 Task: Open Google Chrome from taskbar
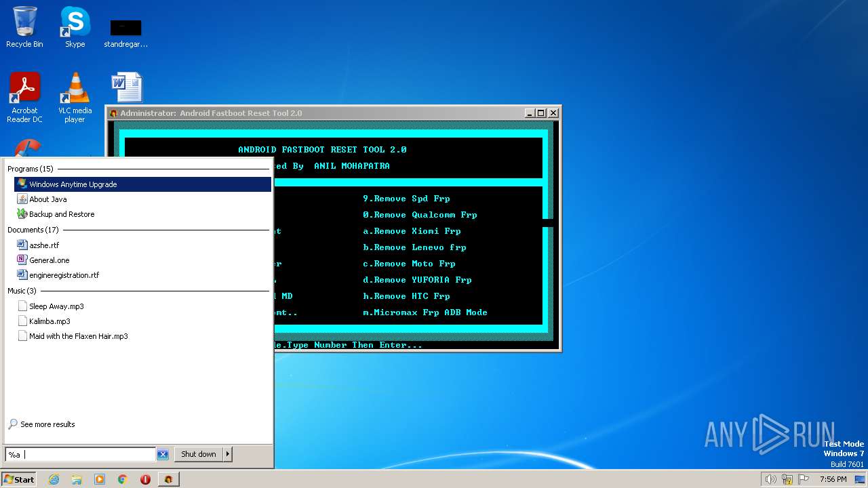click(x=123, y=479)
